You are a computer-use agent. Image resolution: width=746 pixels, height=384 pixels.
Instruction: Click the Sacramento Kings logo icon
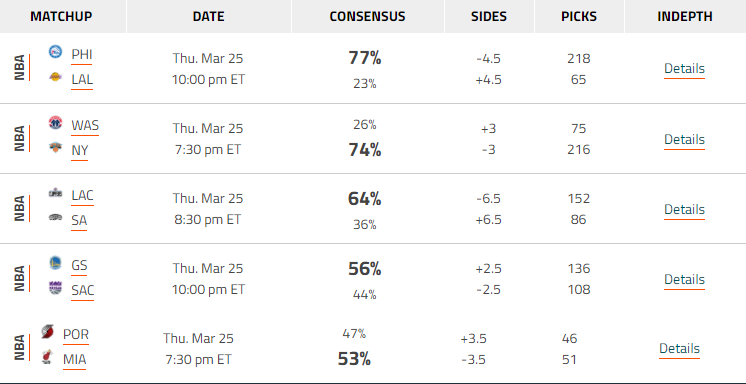point(56,288)
